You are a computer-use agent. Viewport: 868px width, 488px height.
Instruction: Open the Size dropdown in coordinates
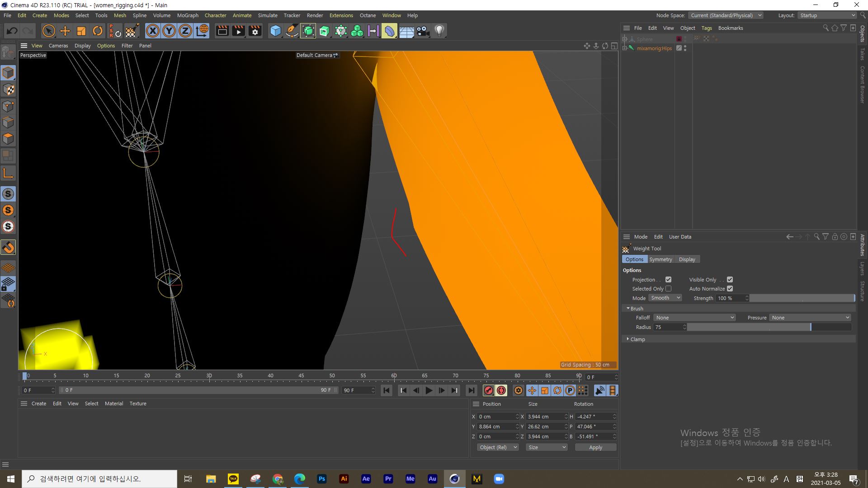(x=547, y=447)
